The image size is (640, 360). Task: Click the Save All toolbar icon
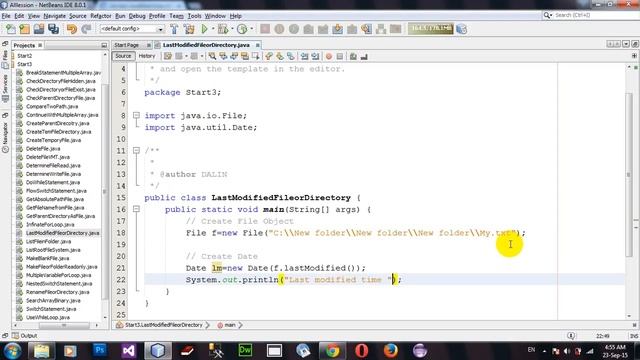53,29
